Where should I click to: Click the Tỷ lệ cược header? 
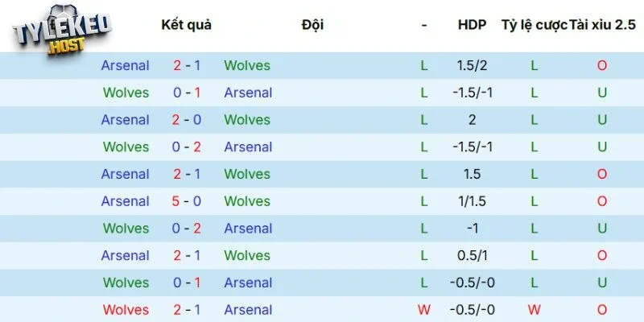[x=534, y=25]
